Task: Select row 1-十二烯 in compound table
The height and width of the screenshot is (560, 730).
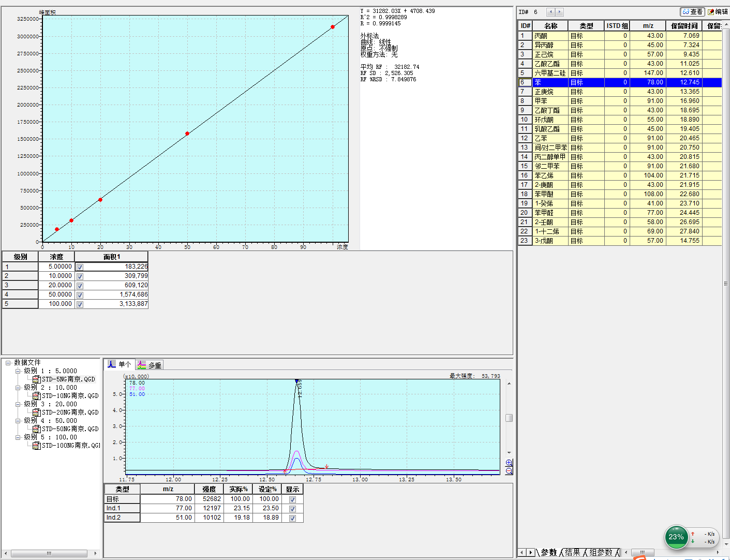Action: (x=620, y=231)
